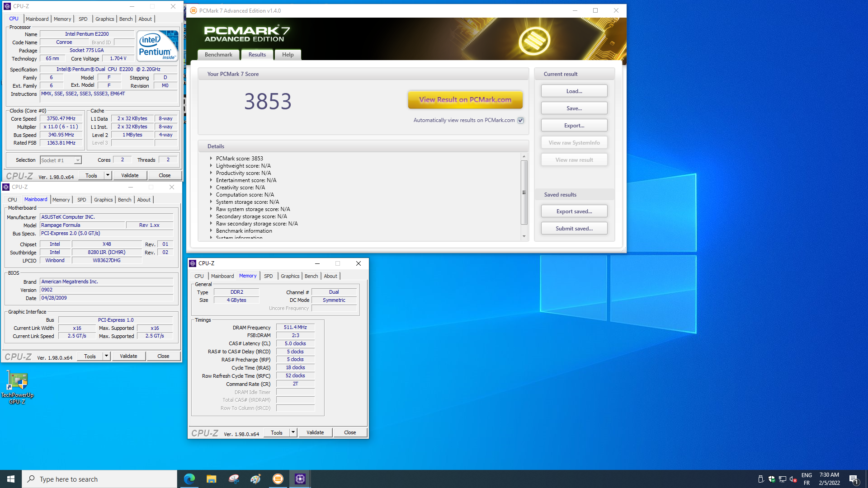Image resolution: width=868 pixels, height=488 pixels.
Task: Minimize the CPU-Z Memory window
Action: click(317, 263)
